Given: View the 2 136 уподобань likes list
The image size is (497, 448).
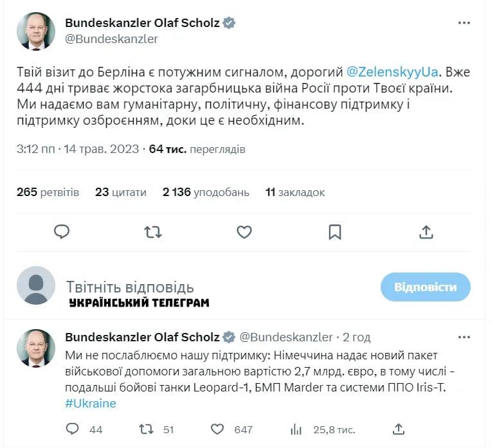Looking at the screenshot, I should coord(206,192).
